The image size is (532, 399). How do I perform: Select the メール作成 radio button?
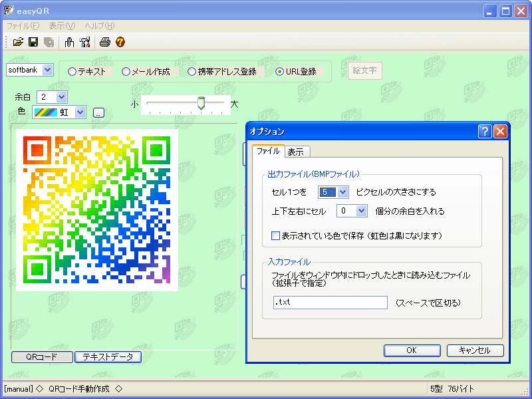pyautogui.click(x=126, y=72)
